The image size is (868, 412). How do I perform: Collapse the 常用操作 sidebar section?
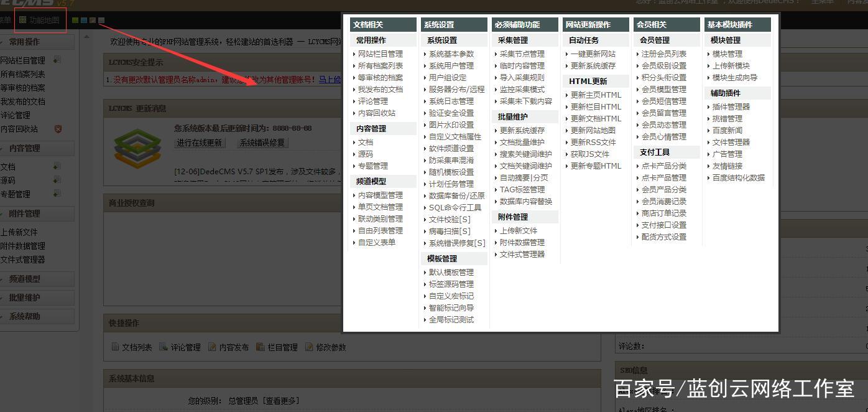coord(37,42)
